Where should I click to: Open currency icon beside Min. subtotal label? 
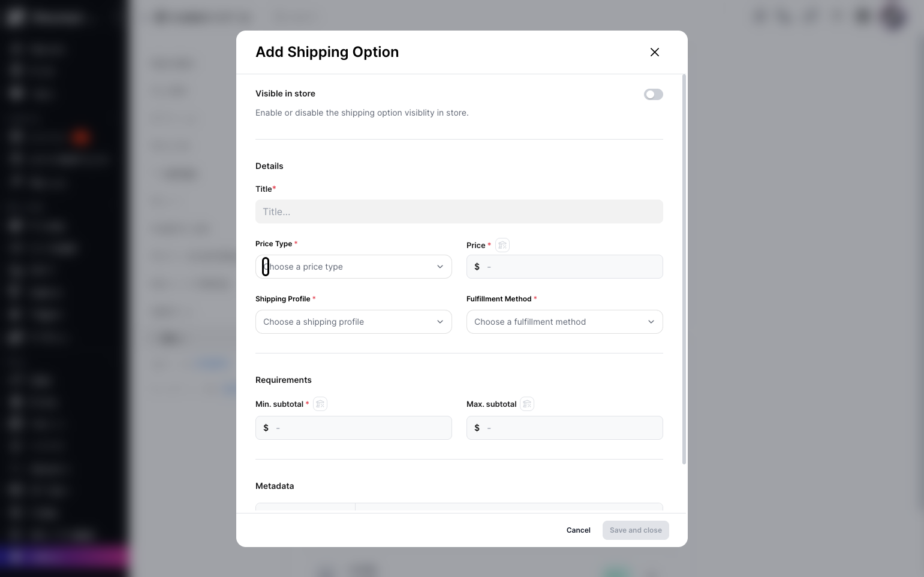pyautogui.click(x=320, y=404)
